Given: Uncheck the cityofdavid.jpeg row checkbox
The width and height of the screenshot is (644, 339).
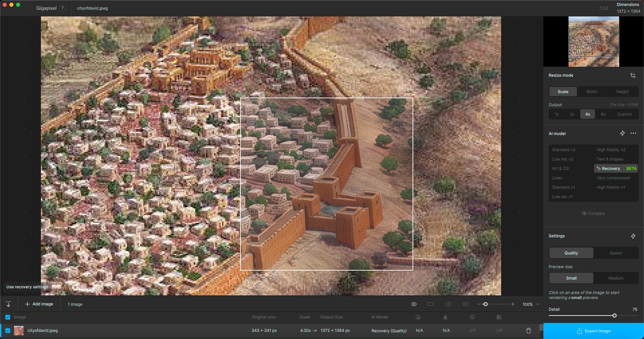Looking at the screenshot, I should (8, 331).
